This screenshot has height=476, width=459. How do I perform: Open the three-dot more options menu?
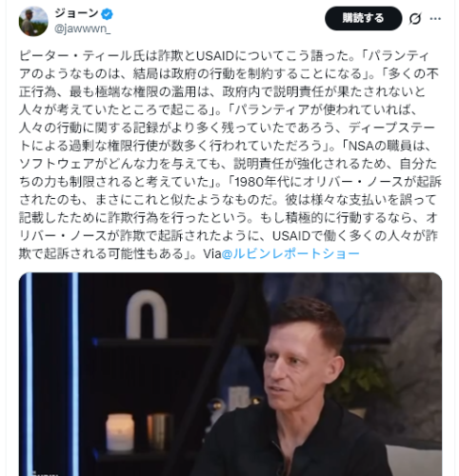click(x=435, y=19)
